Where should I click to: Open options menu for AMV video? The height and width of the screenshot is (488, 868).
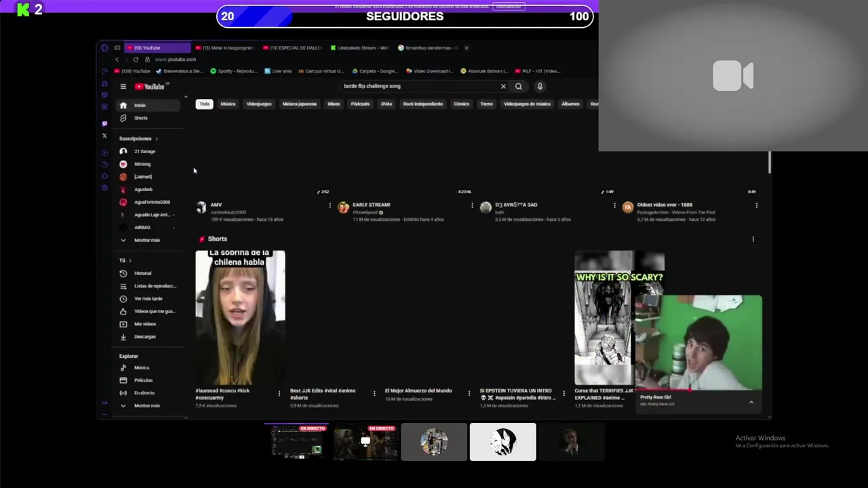point(330,205)
